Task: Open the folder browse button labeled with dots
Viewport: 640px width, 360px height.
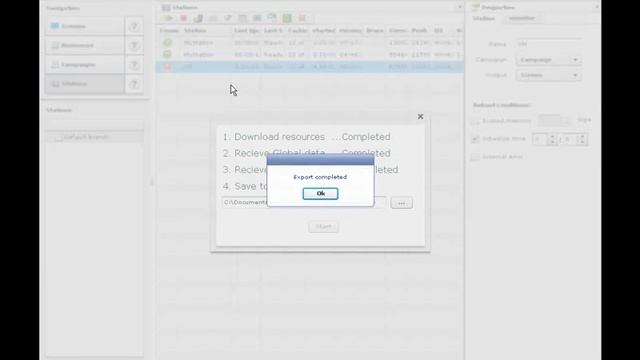Action: tap(402, 203)
